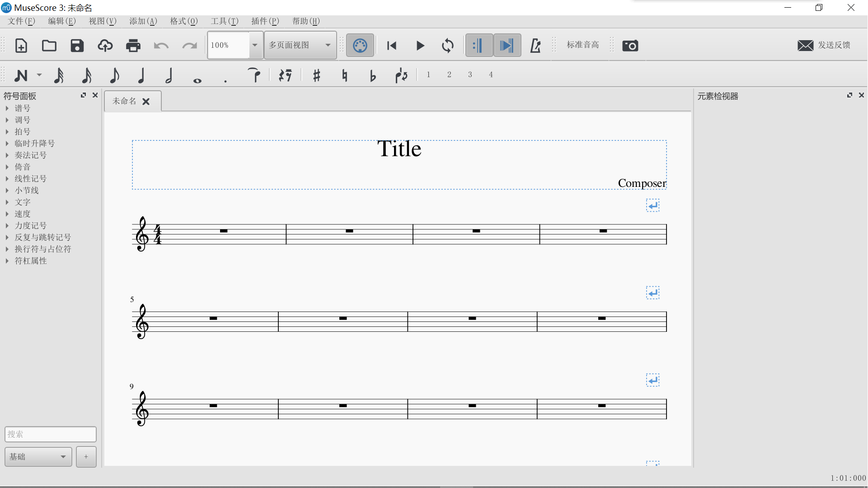
Task: Click the save score icon
Action: [x=77, y=46]
